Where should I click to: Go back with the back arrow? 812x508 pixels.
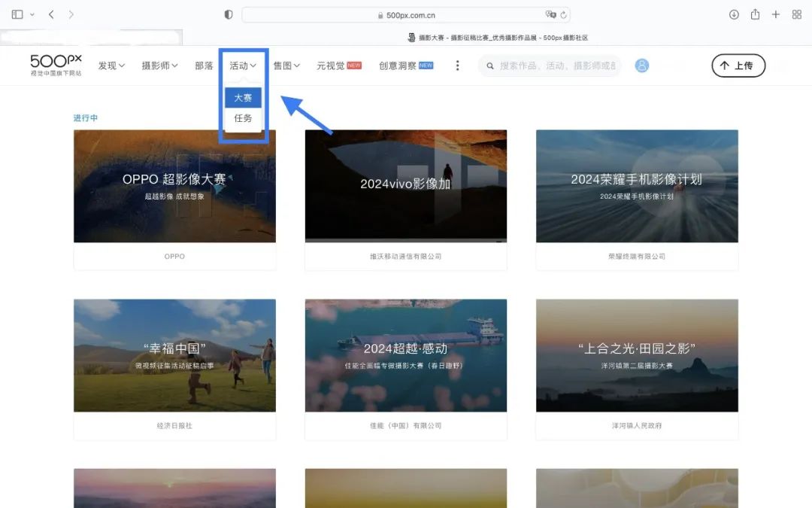(x=51, y=14)
